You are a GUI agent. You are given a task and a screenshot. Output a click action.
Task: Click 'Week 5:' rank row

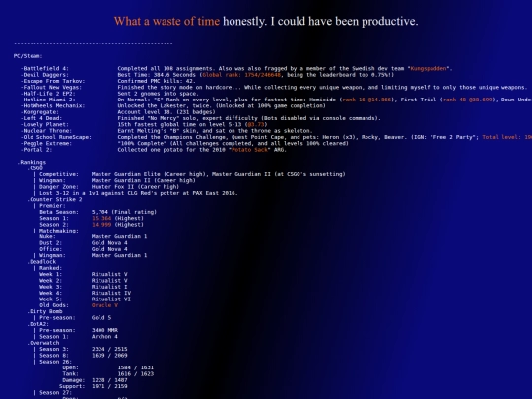tap(85, 299)
